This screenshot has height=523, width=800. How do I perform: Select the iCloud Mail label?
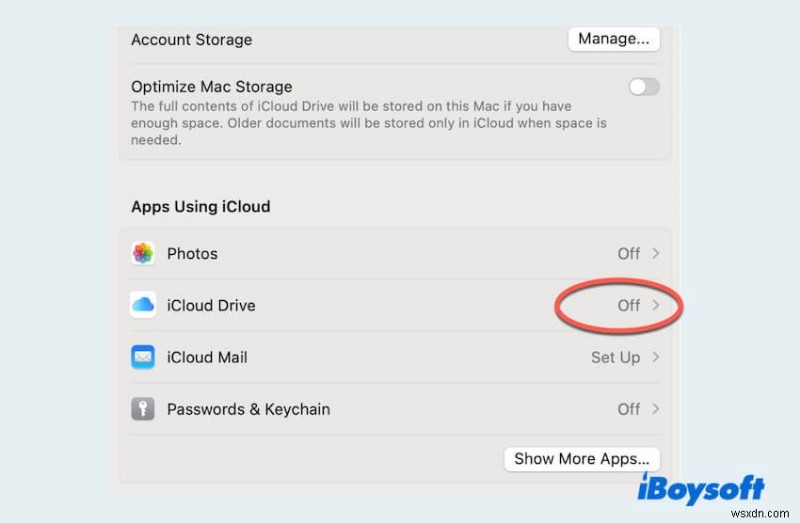[x=207, y=357]
